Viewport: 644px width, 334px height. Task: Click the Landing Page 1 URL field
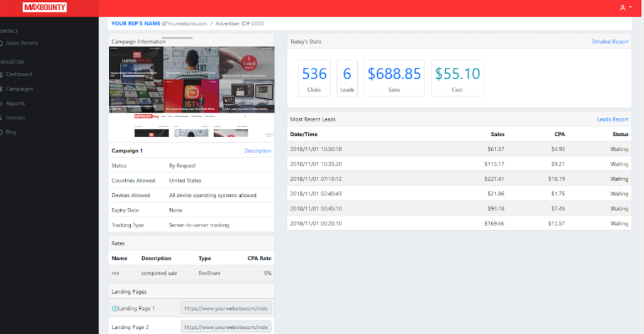[226, 308]
